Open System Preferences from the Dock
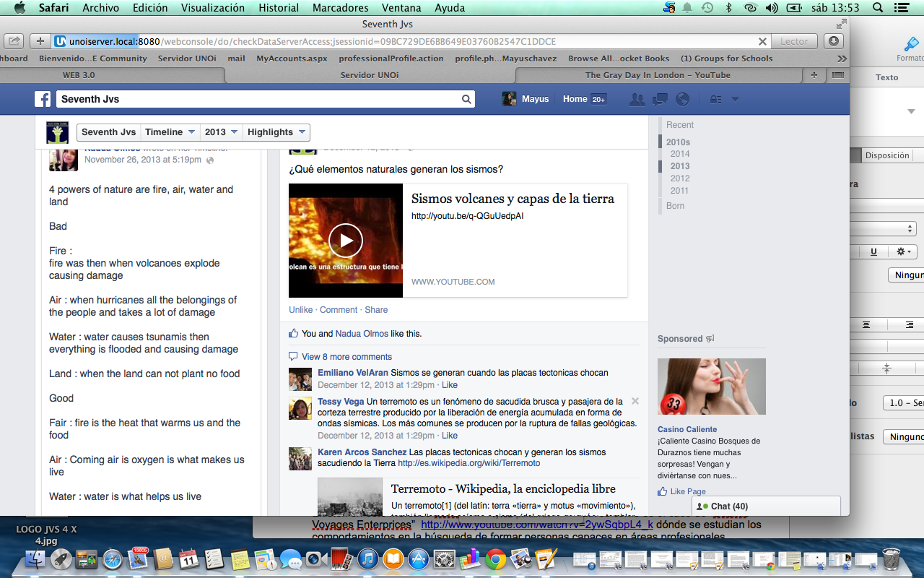This screenshot has width=924, height=578. pyautogui.click(x=444, y=559)
